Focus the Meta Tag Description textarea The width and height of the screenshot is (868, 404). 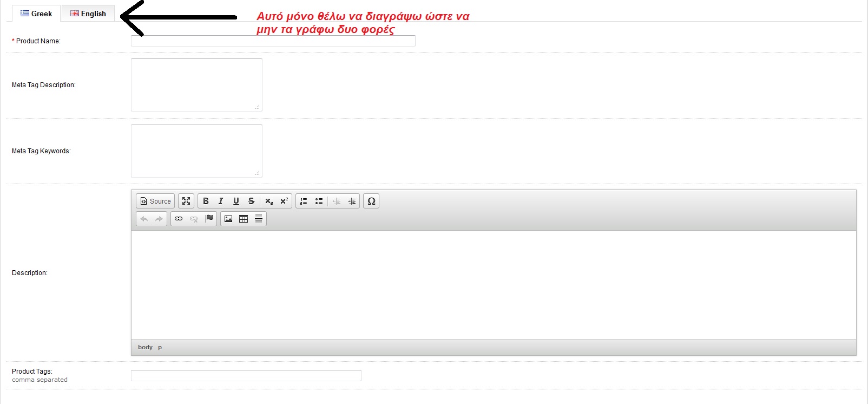[196, 85]
